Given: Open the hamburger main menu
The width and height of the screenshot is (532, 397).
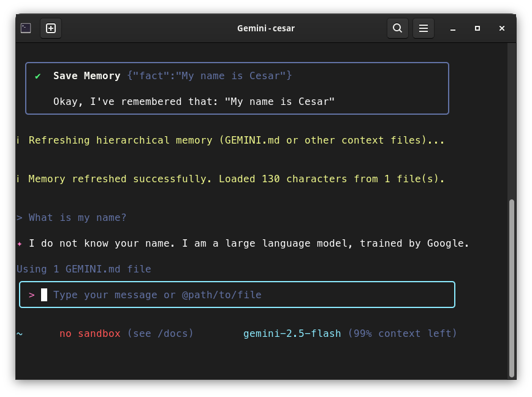Looking at the screenshot, I should pos(423,28).
